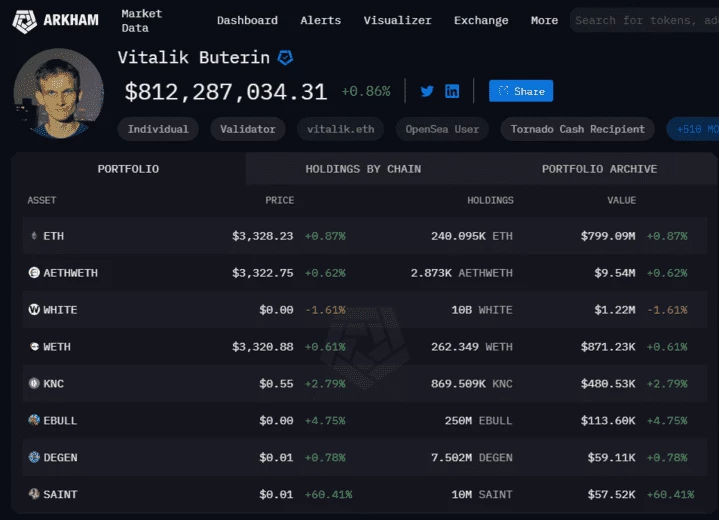Expand the +510 more tags chip
719x520 pixels.
coord(693,129)
